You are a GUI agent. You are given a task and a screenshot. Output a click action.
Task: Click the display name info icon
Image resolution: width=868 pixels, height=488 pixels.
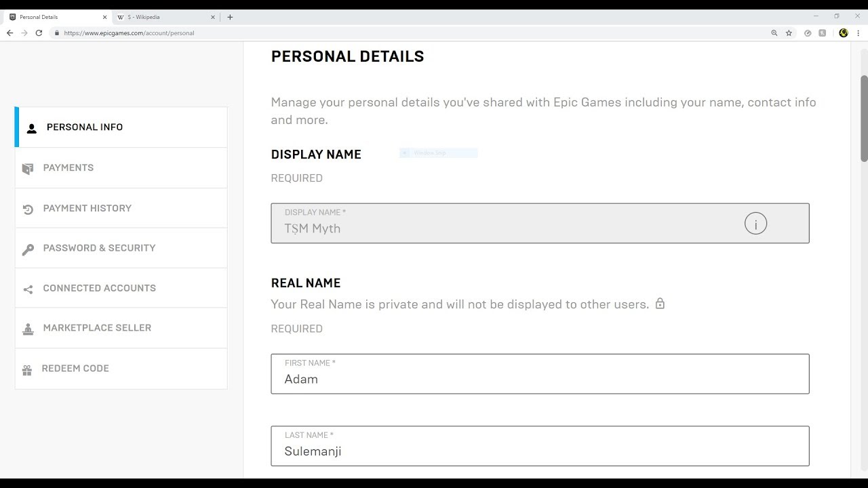point(755,224)
